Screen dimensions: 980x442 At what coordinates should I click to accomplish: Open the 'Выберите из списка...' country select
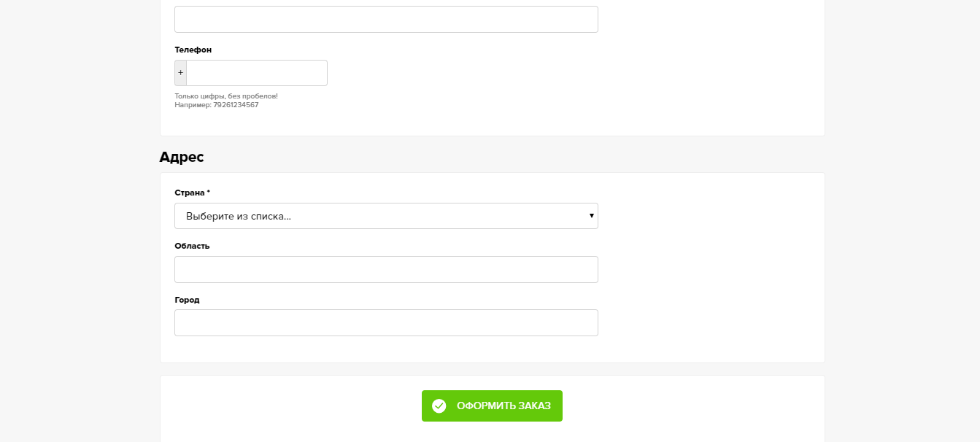click(x=386, y=216)
